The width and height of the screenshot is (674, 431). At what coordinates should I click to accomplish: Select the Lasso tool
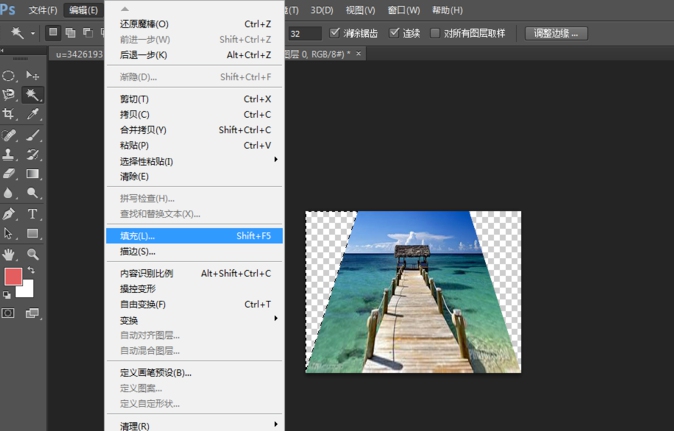[x=8, y=95]
